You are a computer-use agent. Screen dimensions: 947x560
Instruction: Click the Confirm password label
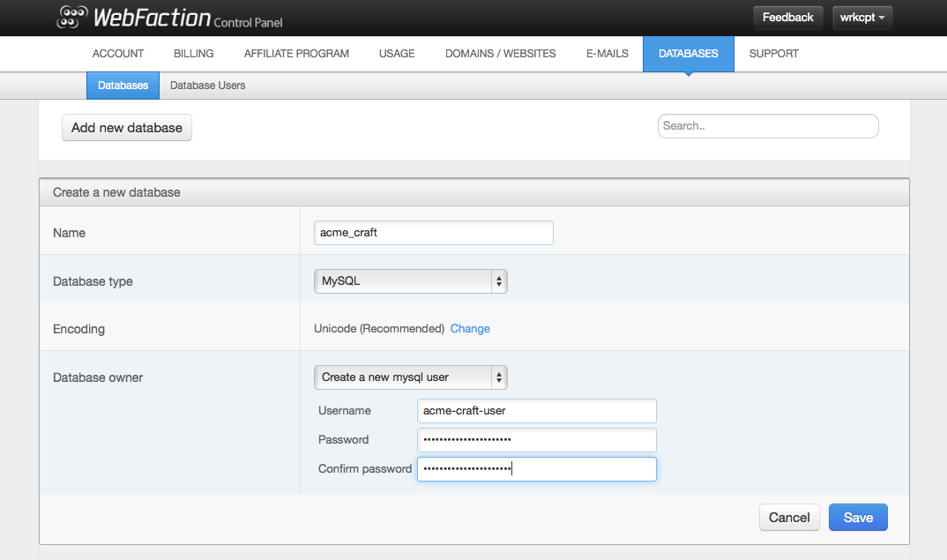365,469
